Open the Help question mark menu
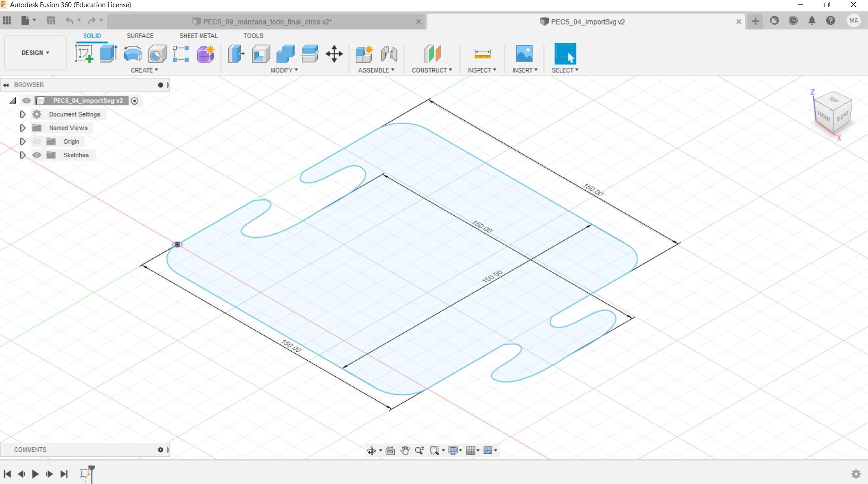Screen dimensions: 868x484 pos(830,21)
